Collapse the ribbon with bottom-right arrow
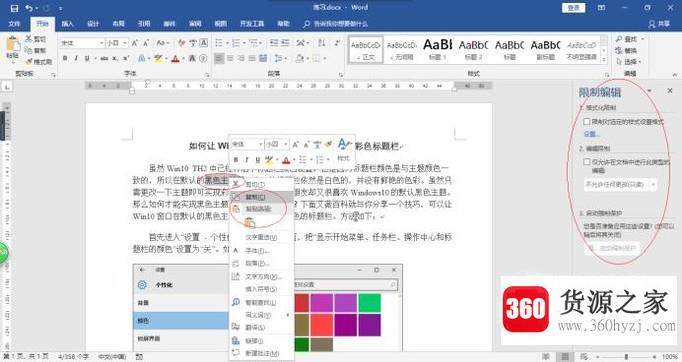 click(x=674, y=75)
